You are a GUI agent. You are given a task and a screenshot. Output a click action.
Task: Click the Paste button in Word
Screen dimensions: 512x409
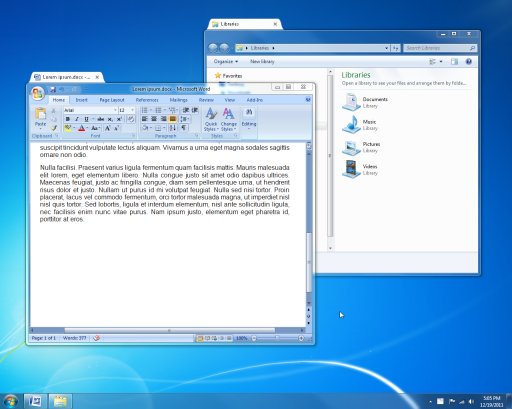tap(40, 118)
